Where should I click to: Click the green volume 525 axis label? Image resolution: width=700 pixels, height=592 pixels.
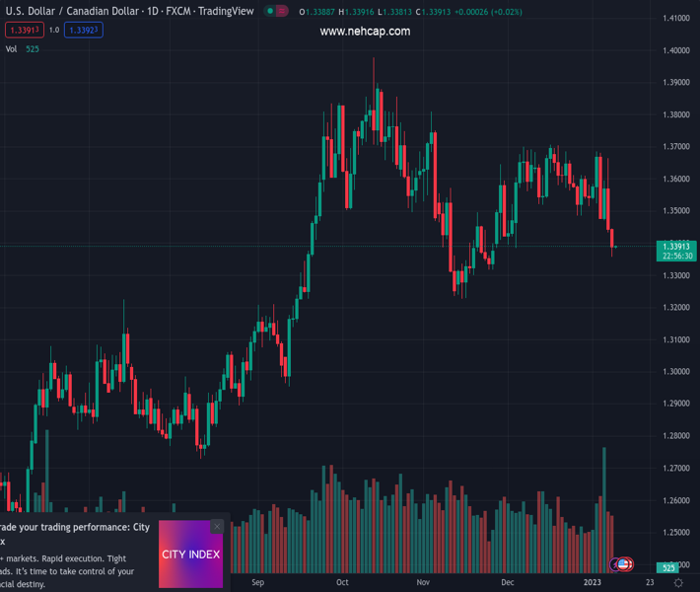coord(668,568)
